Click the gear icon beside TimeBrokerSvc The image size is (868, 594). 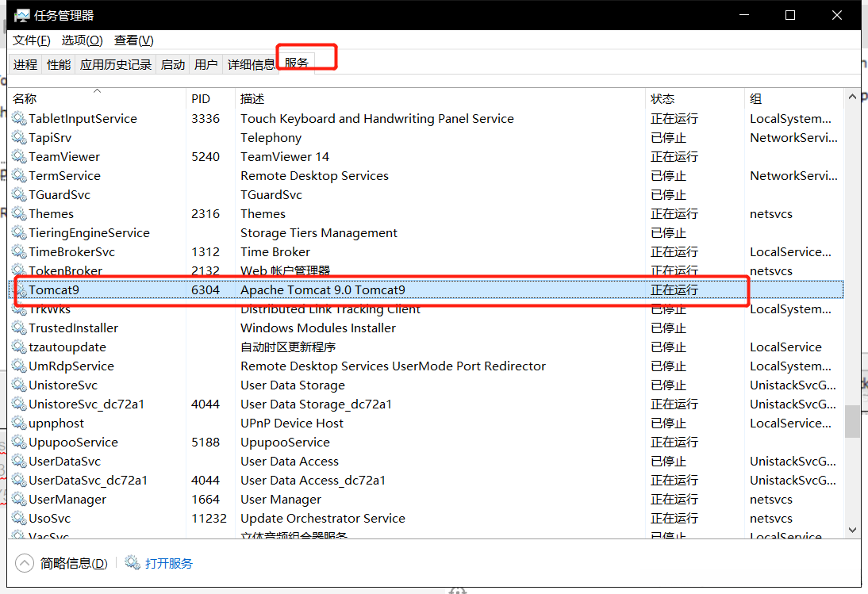[x=19, y=251]
